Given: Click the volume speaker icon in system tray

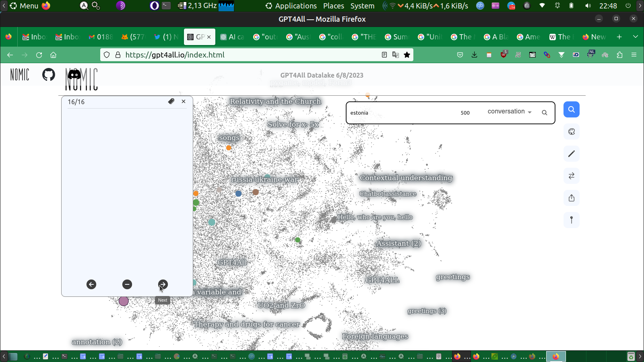Looking at the screenshot, I should [x=588, y=6].
